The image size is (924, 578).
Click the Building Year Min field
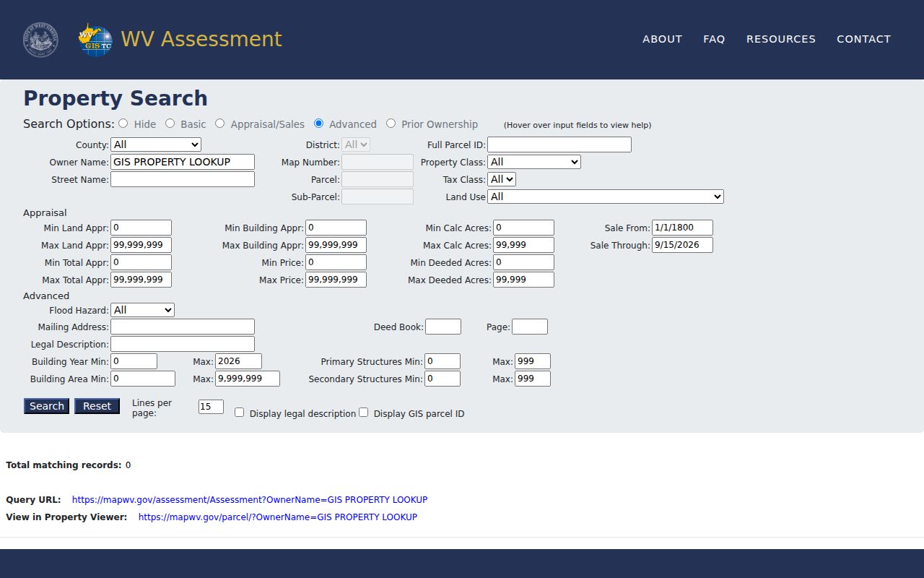pyautogui.click(x=134, y=361)
